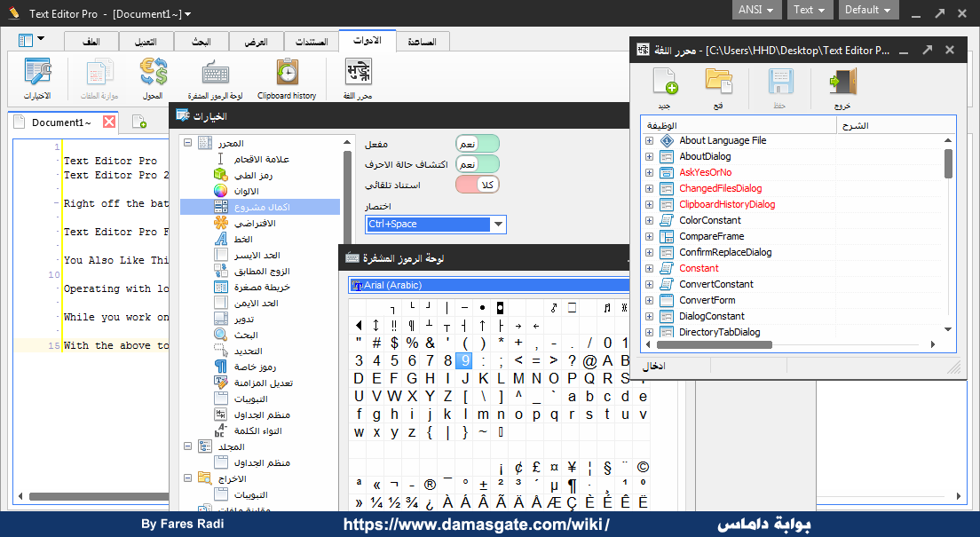Open the Arial (Arabic) font dropdown

pos(489,285)
